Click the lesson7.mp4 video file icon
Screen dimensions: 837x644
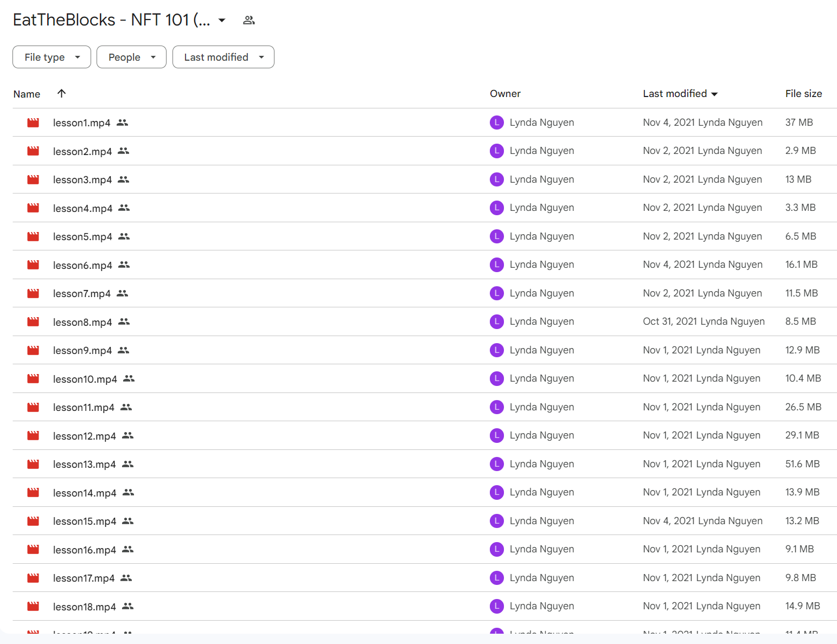point(33,293)
